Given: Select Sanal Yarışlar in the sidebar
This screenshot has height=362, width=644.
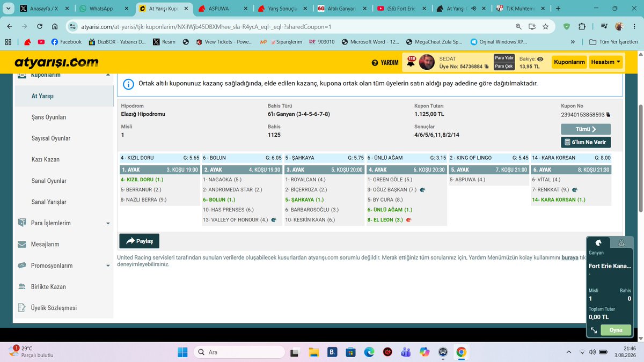Looking at the screenshot, I should 49,202.
